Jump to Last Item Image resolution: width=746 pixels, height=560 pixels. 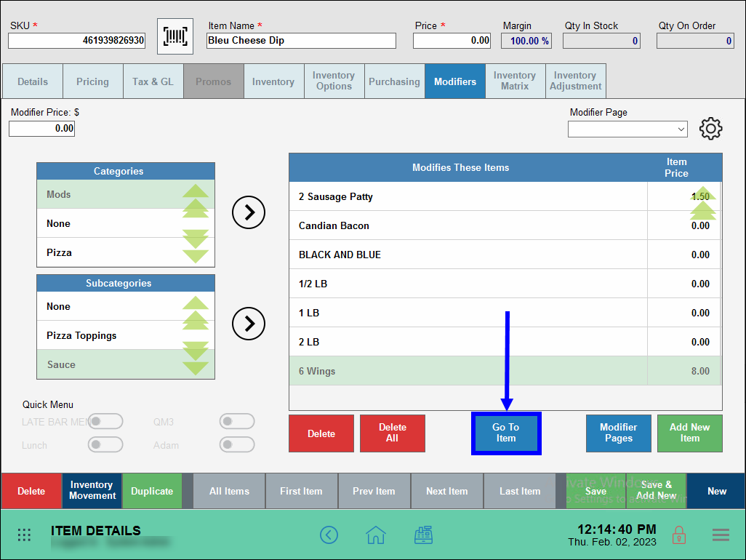[x=520, y=491]
